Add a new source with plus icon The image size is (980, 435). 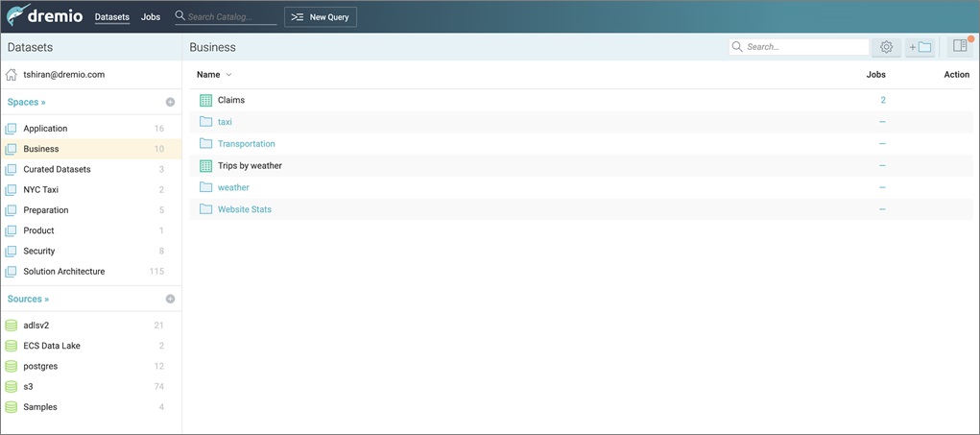[170, 299]
